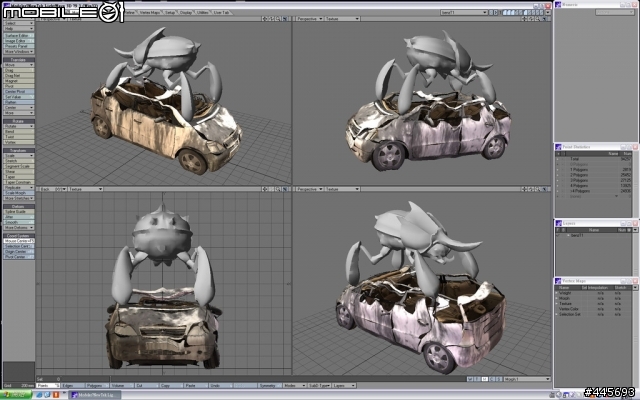Open the Presets Panel
This screenshot has width=640, height=400.
(x=19, y=46)
